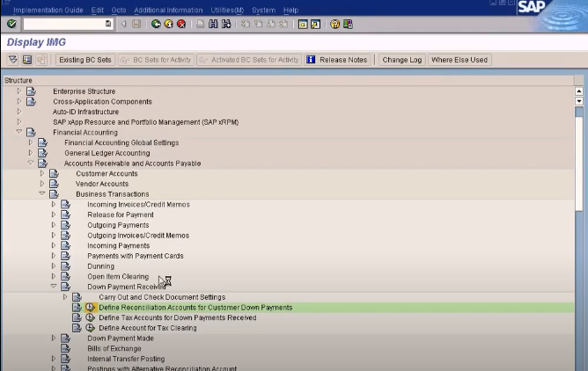Screen dimensions: 588x371
Task: Open the Help menu
Action: pyautogui.click(x=290, y=10)
